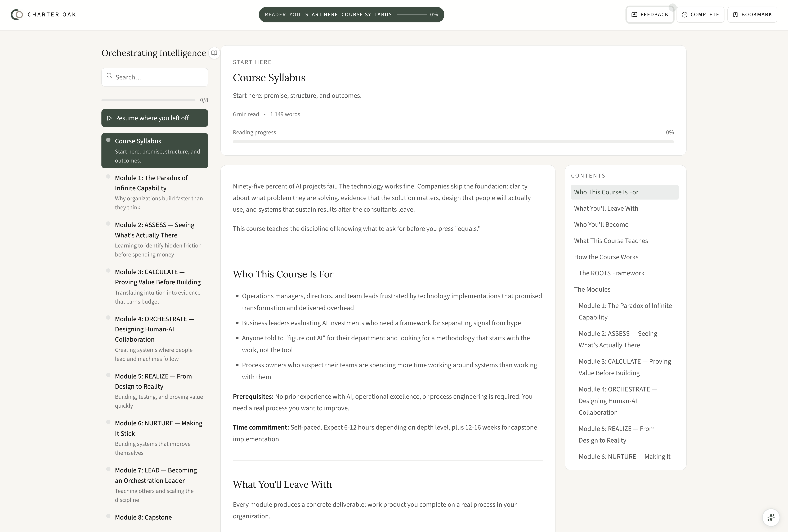Expand The Modules section in contents
Image resolution: width=788 pixels, height=532 pixels.
[x=592, y=289]
